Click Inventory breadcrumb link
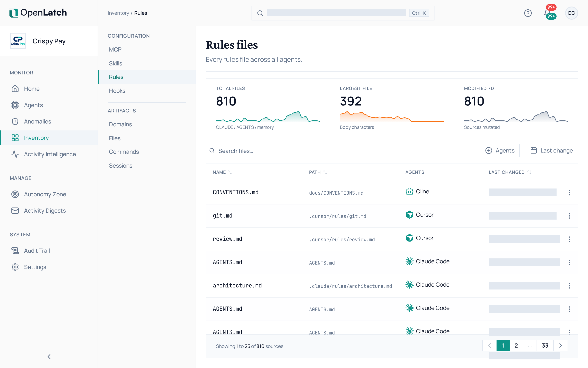 tap(118, 13)
